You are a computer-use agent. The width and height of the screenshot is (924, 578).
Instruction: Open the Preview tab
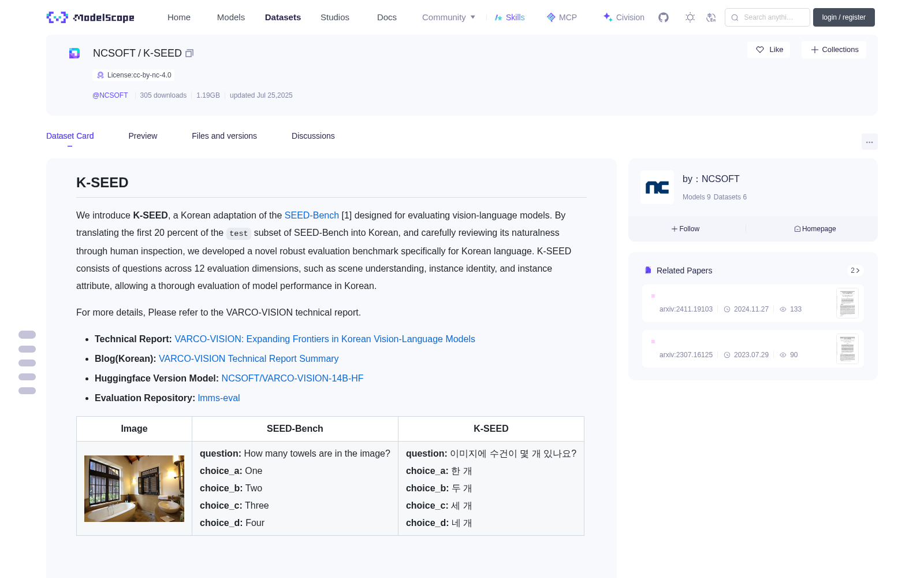point(143,136)
